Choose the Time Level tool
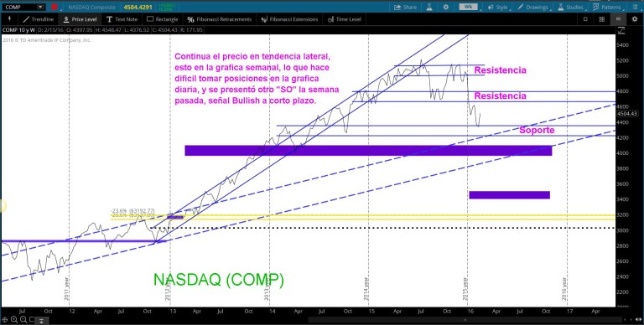 (x=344, y=19)
